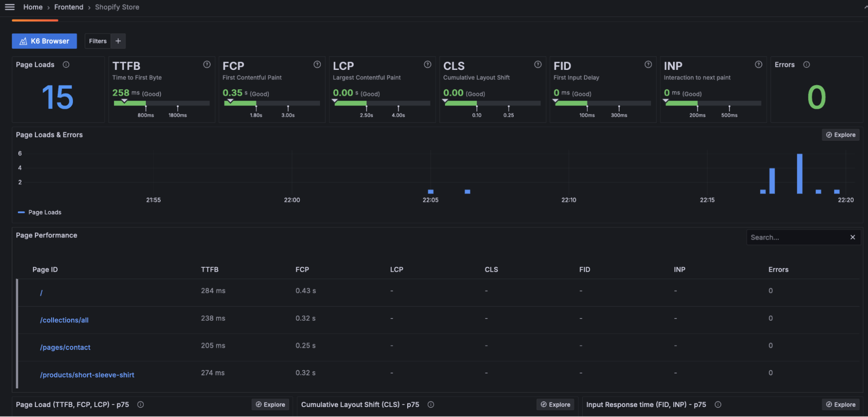Open the /pages/contact page link
The height and width of the screenshot is (417, 868).
point(65,347)
